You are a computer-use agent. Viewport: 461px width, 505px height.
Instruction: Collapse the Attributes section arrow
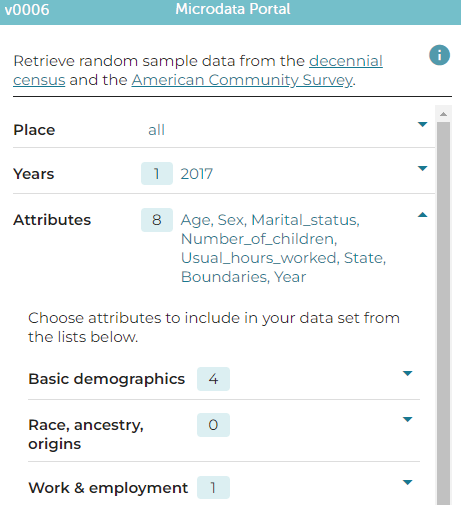coord(422,215)
